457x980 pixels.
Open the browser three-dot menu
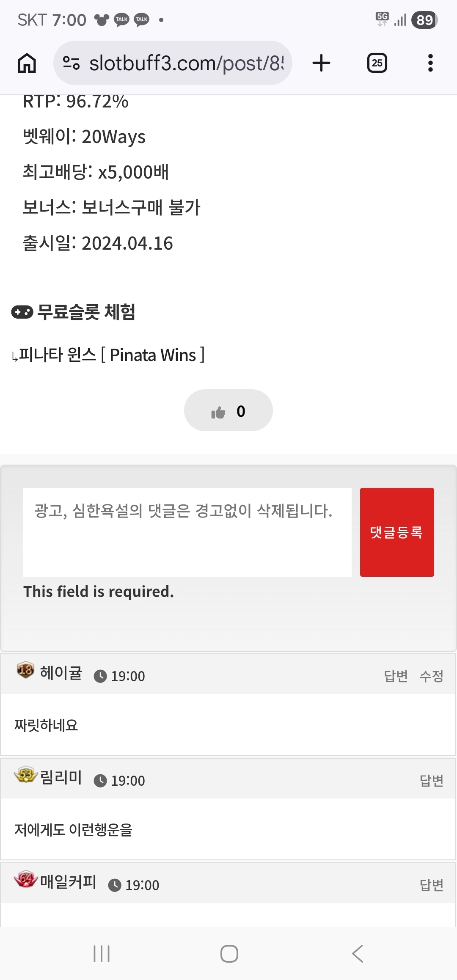tap(430, 63)
